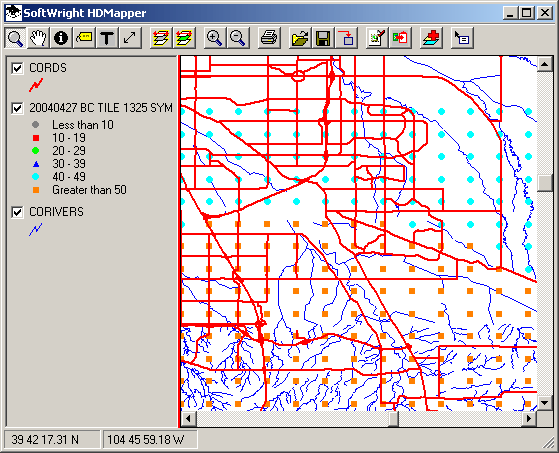Select the magnifier zoom tool
Viewport: 559px width, 453px height.
[15, 38]
